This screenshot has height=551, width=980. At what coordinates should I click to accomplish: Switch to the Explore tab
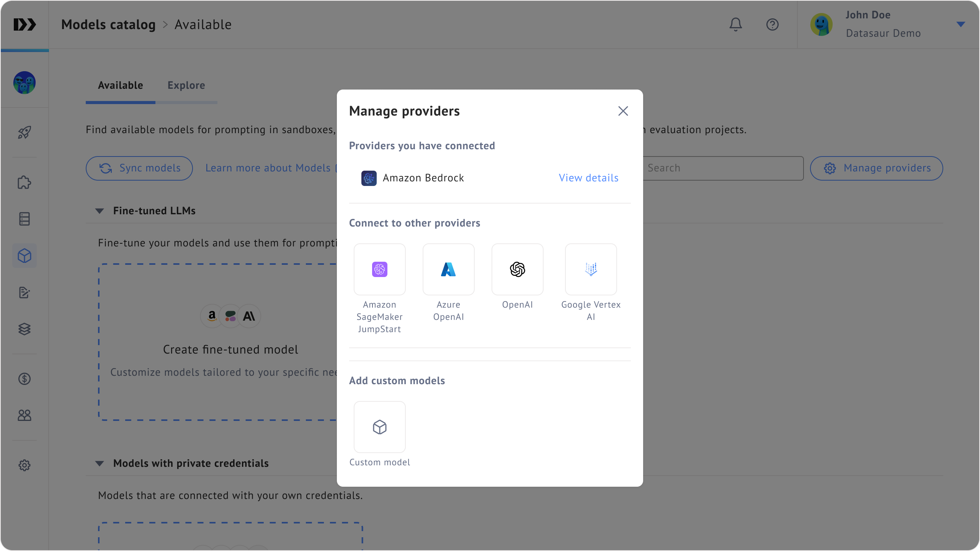[186, 85]
